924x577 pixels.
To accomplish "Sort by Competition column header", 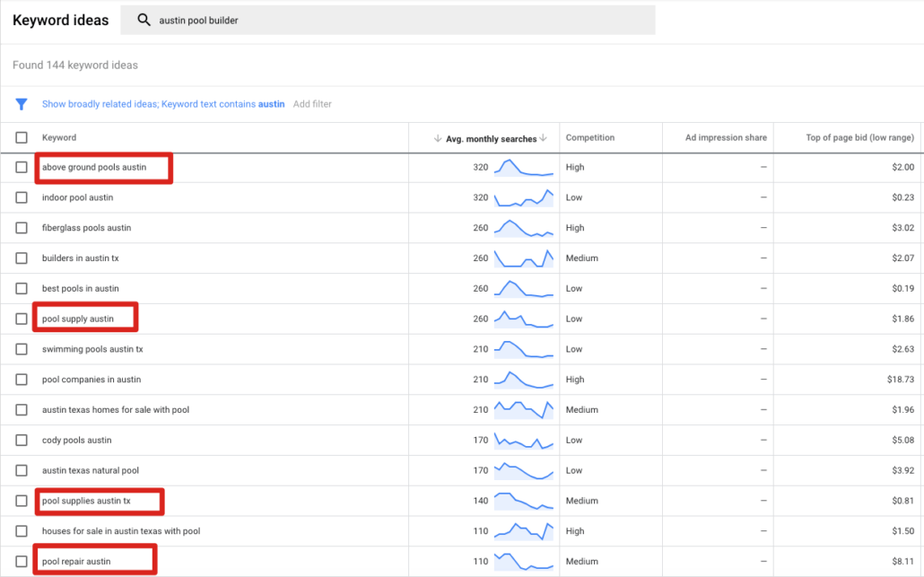I will coord(590,138).
